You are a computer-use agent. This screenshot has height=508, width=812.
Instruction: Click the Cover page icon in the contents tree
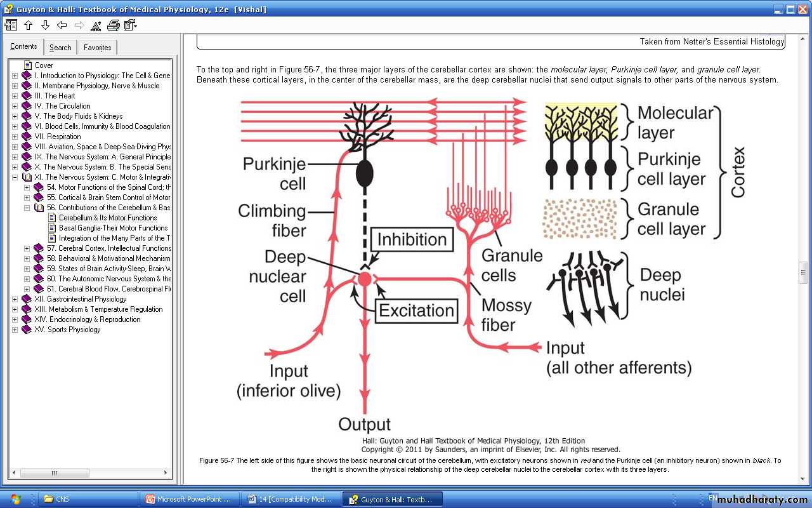click(28, 65)
